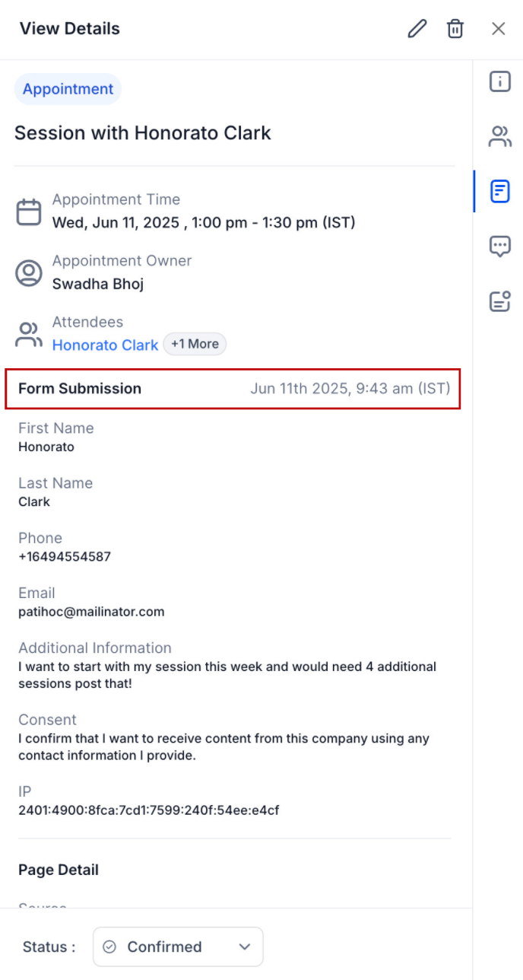Open the chat message sidebar icon
523x980 pixels.
pyautogui.click(x=499, y=247)
